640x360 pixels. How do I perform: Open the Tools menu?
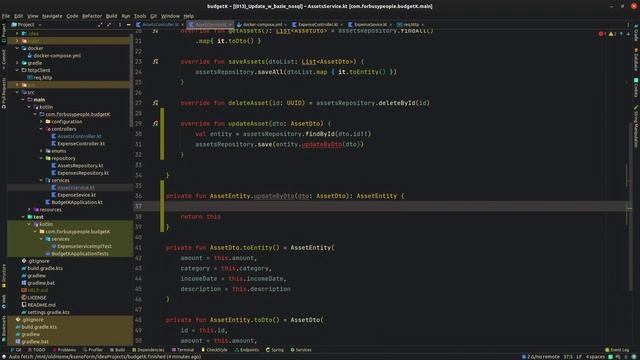140,16
